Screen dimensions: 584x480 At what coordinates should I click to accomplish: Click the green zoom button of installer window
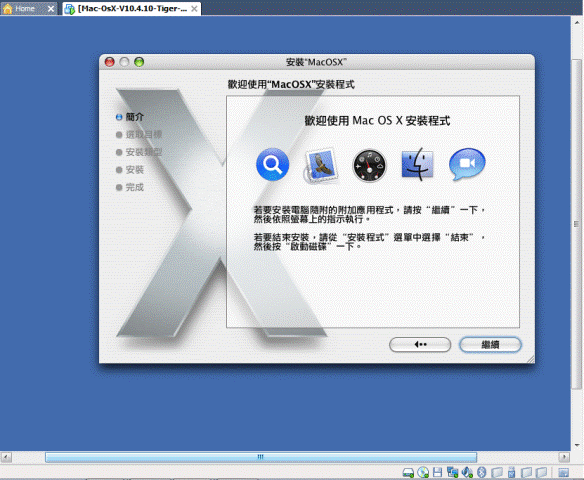[139, 62]
